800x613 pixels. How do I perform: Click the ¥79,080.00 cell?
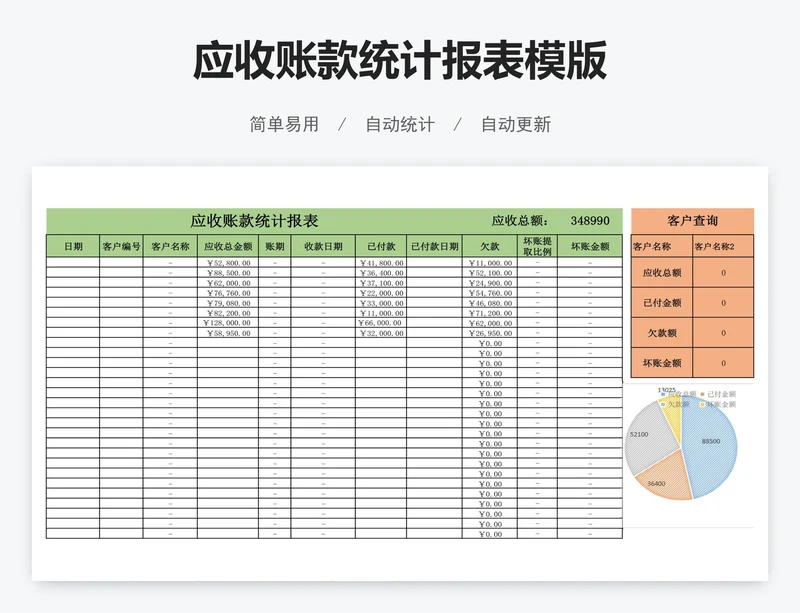point(228,303)
